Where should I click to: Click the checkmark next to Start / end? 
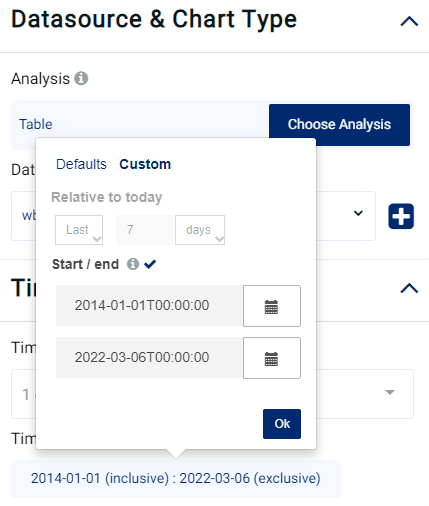click(150, 264)
